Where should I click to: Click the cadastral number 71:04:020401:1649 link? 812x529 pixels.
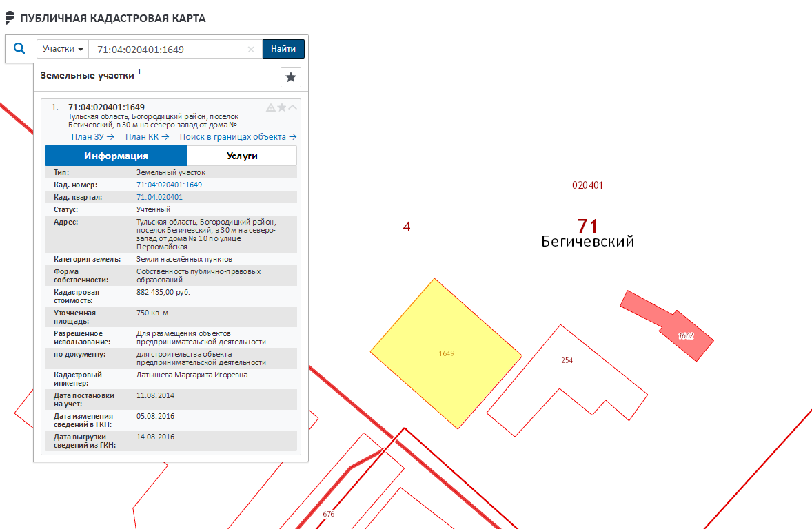pos(169,185)
